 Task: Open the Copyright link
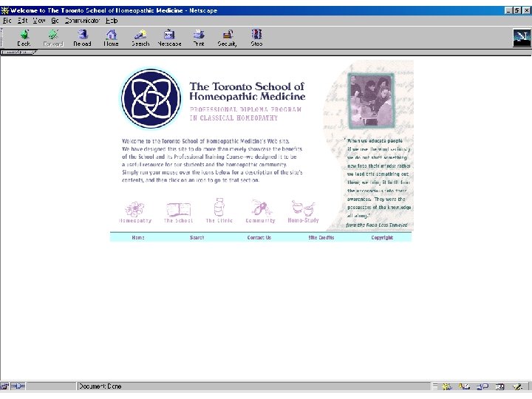point(382,237)
